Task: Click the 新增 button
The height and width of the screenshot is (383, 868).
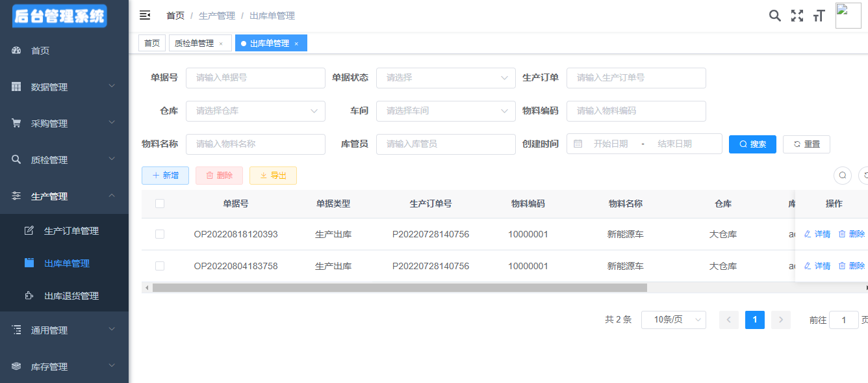Action: [x=165, y=175]
